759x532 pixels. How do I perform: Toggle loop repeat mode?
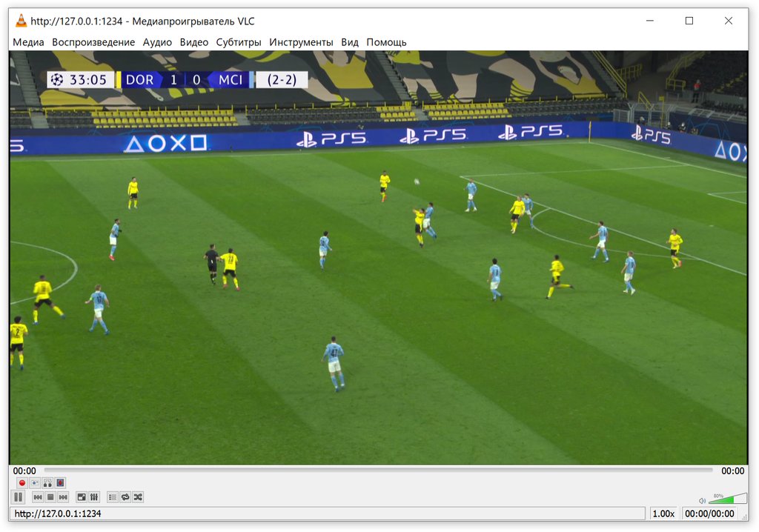click(x=125, y=497)
